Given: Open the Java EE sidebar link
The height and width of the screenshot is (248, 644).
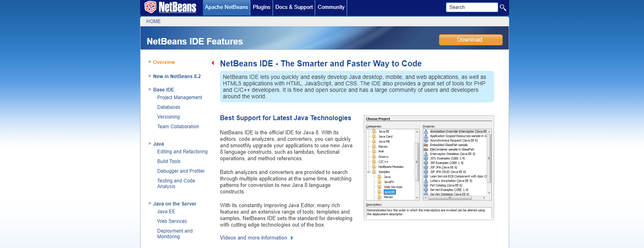Looking at the screenshot, I should click(166, 212).
